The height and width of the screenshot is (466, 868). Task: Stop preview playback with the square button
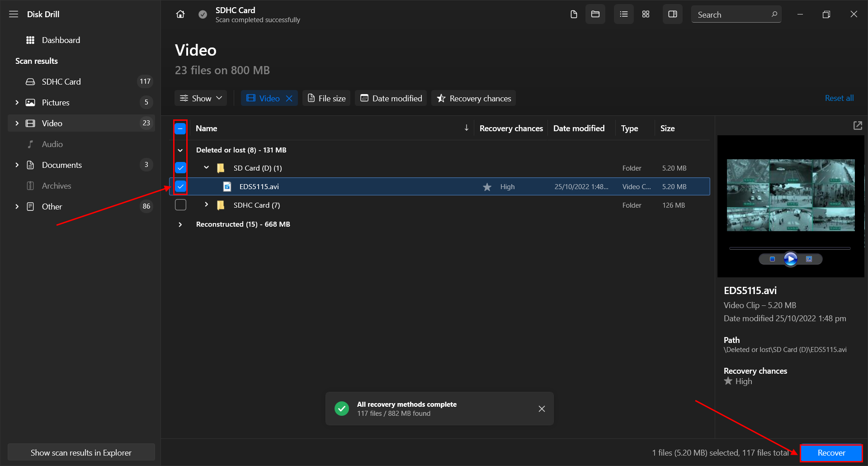(772, 259)
